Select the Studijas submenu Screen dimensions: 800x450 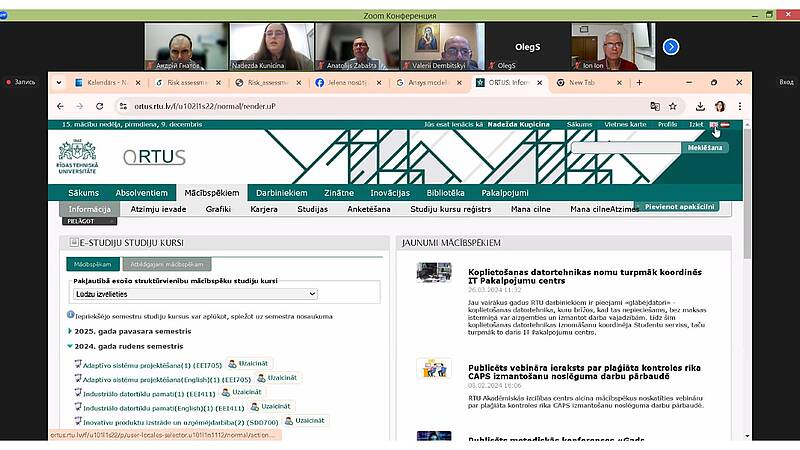point(312,209)
